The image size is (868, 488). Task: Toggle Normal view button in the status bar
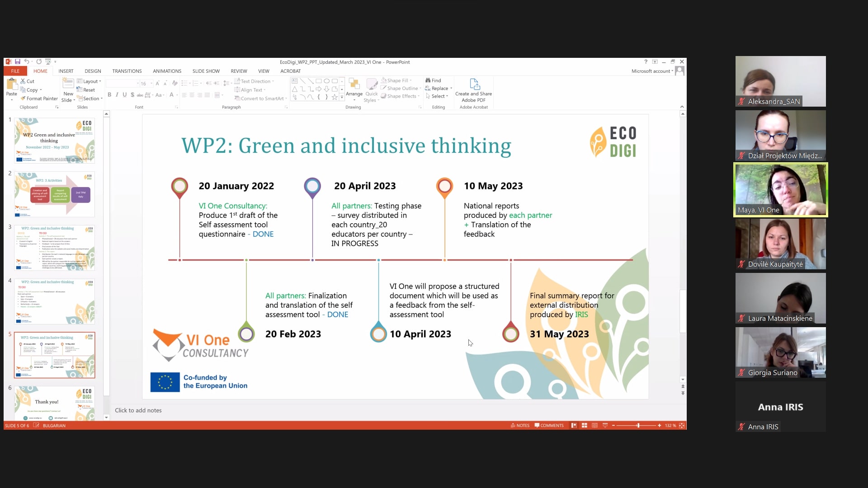tap(574, 426)
